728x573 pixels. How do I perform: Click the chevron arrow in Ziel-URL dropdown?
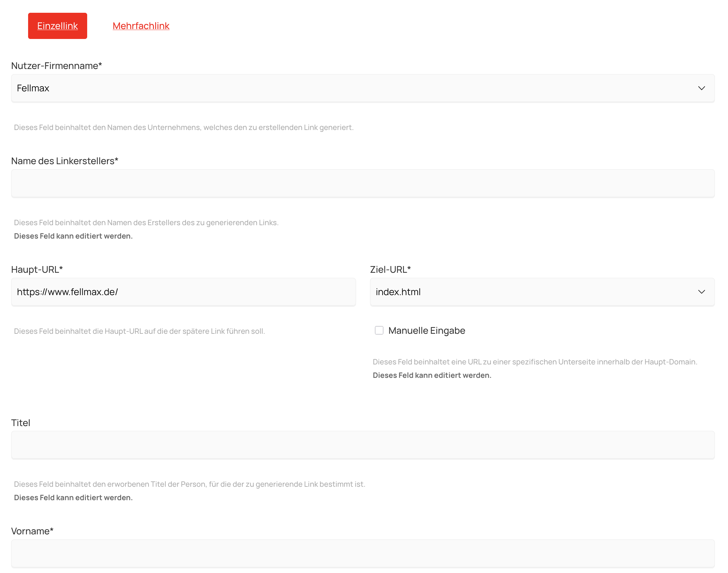(x=701, y=292)
